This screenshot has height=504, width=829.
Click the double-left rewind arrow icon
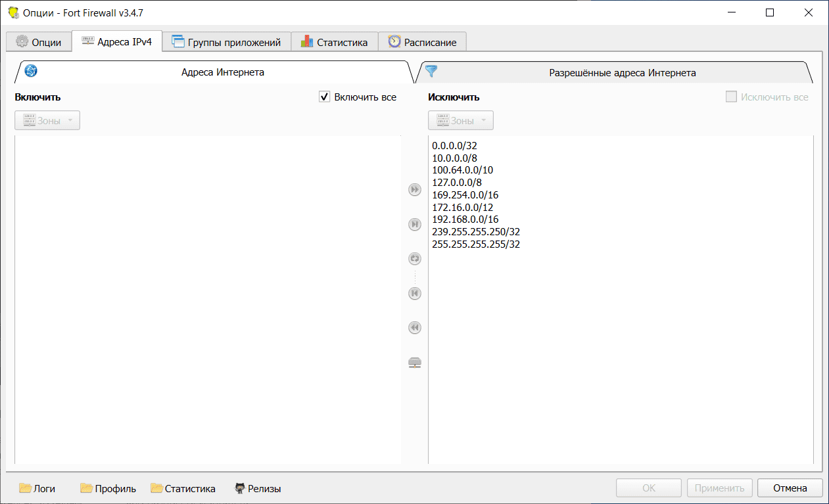[x=415, y=327]
